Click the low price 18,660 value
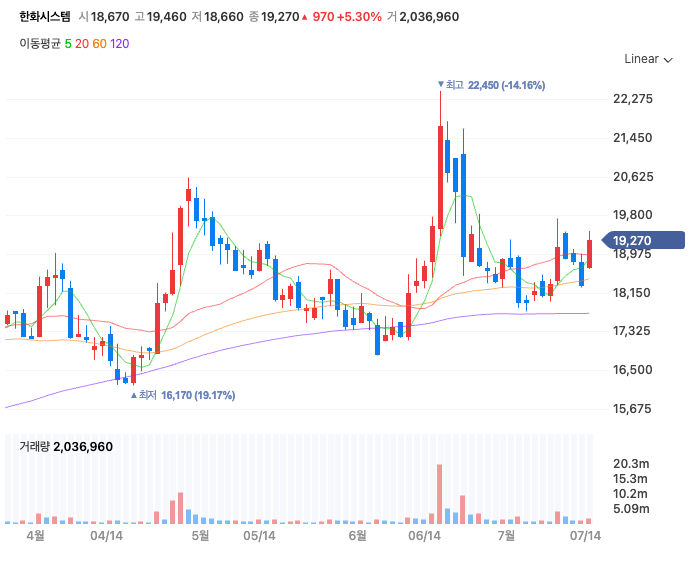The image size is (692, 563). [x=224, y=17]
